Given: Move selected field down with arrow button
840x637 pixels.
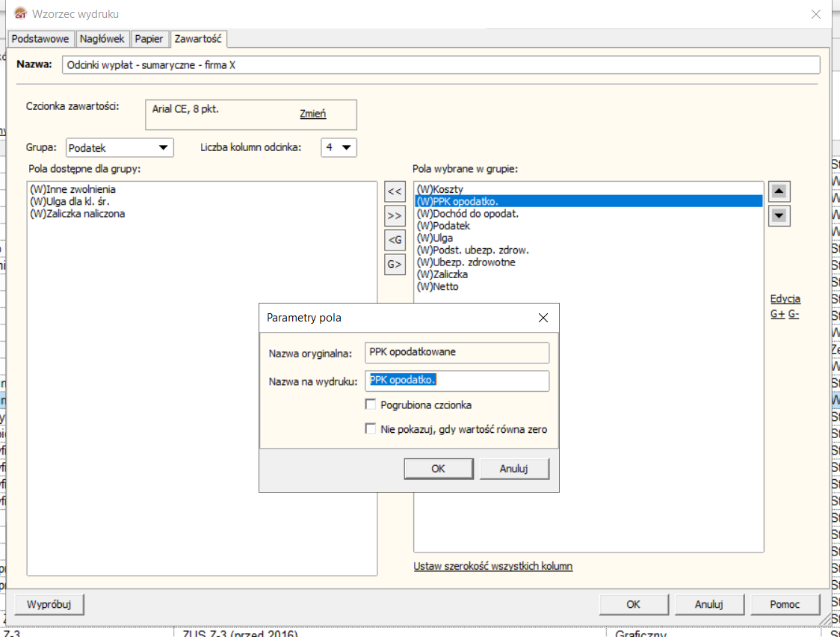Looking at the screenshot, I should coord(779,216).
